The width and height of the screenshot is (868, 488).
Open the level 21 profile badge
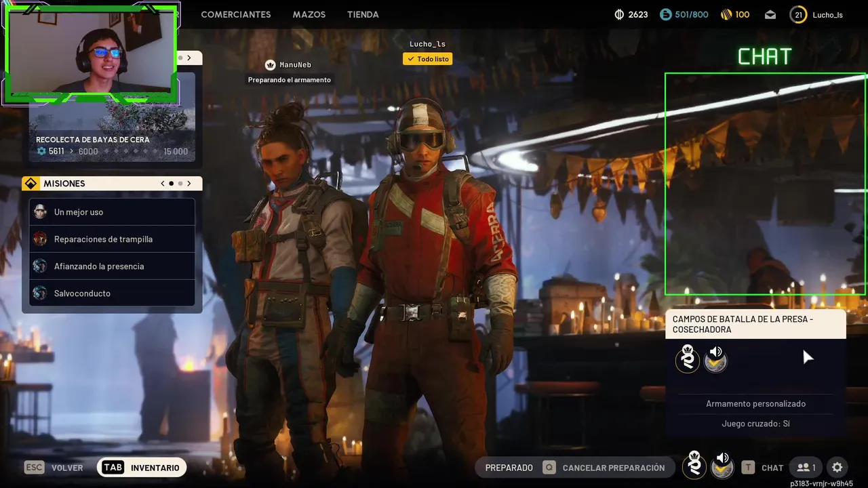point(798,14)
